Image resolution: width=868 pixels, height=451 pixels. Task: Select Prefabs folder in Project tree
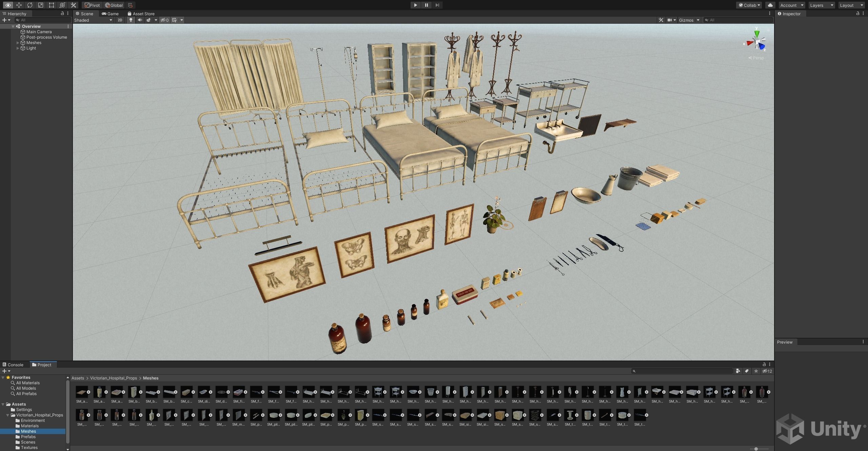(x=28, y=437)
